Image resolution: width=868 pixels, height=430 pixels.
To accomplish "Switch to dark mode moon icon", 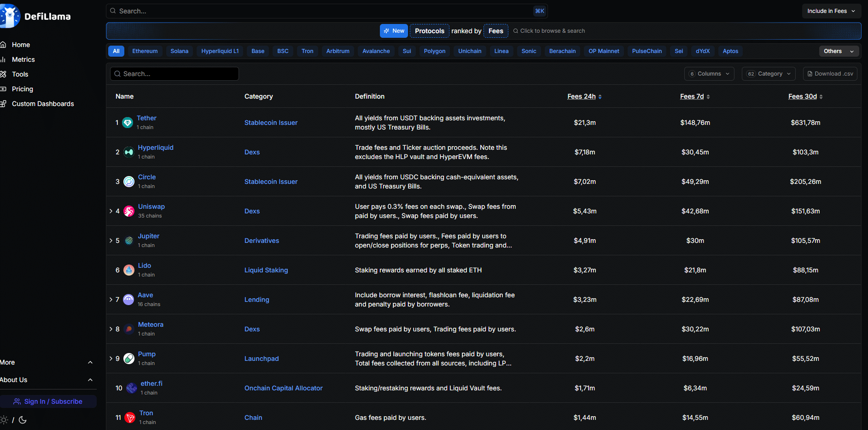I will 23,420.
